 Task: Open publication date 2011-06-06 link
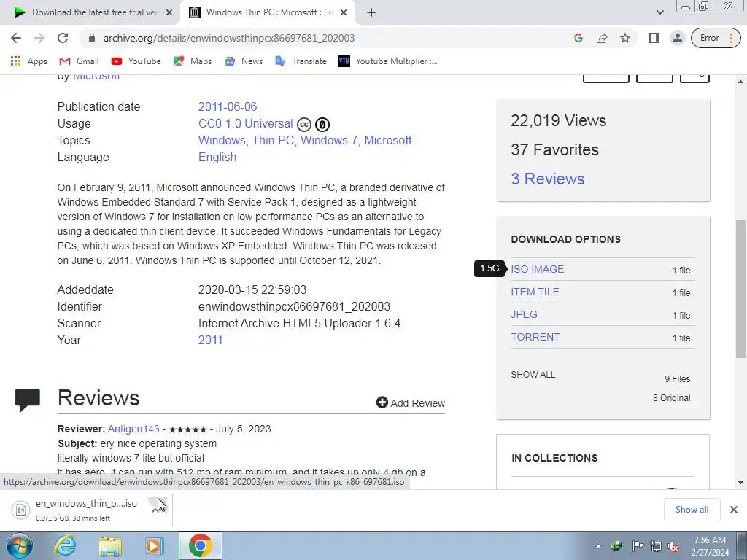click(x=228, y=106)
